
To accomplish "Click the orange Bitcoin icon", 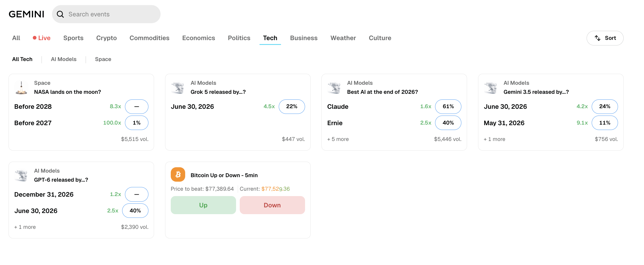I will (x=178, y=175).
